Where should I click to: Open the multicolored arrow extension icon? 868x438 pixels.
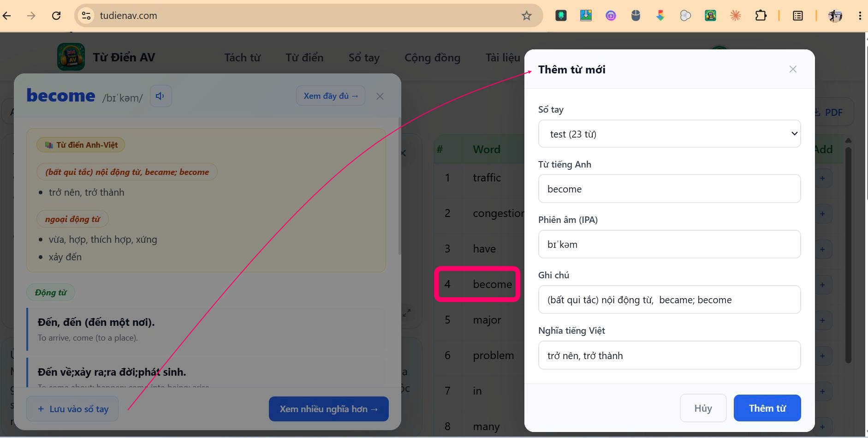pyautogui.click(x=660, y=16)
